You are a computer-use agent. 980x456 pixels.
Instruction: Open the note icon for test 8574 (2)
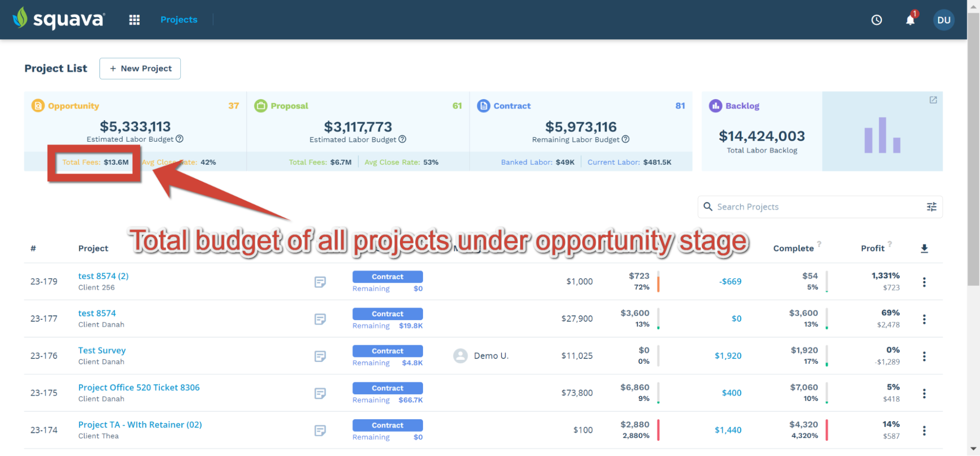click(x=320, y=281)
